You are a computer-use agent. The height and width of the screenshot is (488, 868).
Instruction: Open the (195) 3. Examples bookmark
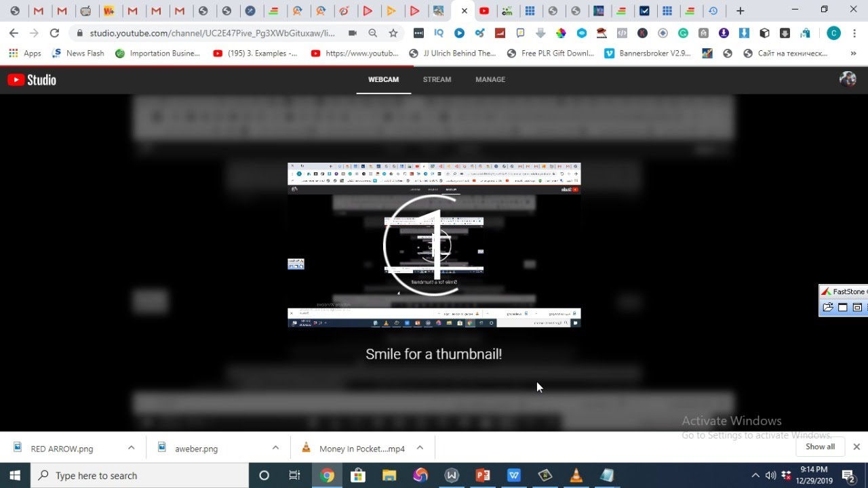point(254,53)
